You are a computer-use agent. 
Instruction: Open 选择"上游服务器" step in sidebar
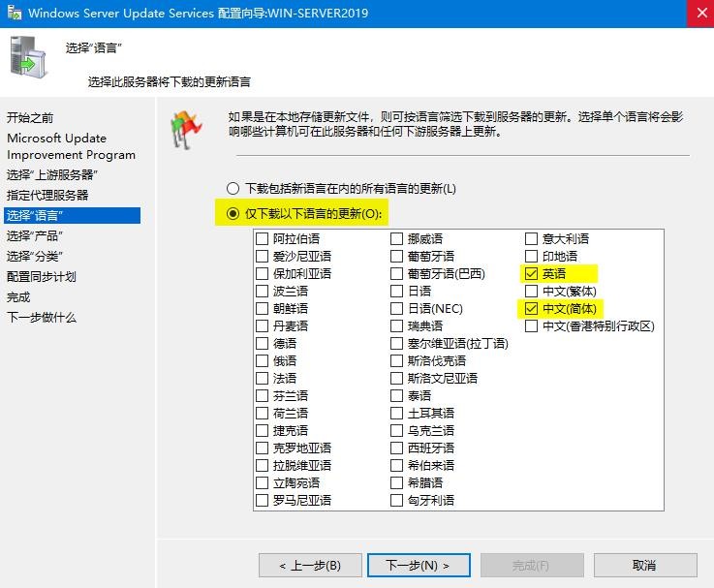[52, 174]
